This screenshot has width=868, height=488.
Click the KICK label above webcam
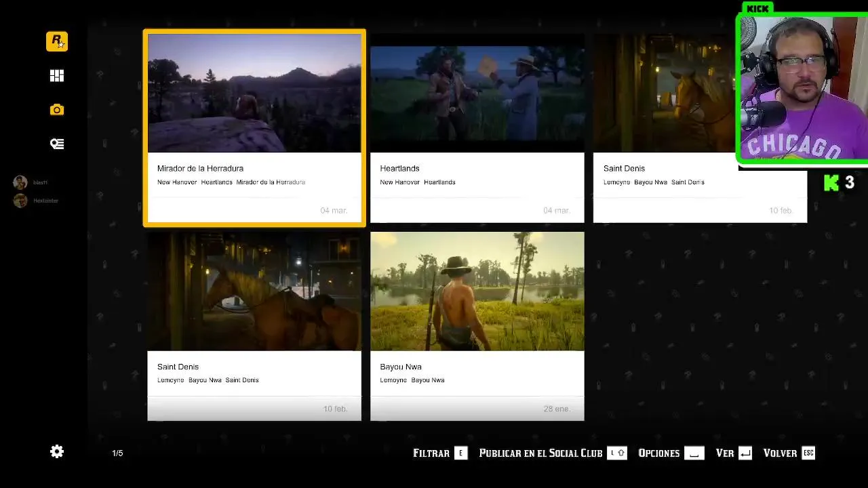(757, 9)
